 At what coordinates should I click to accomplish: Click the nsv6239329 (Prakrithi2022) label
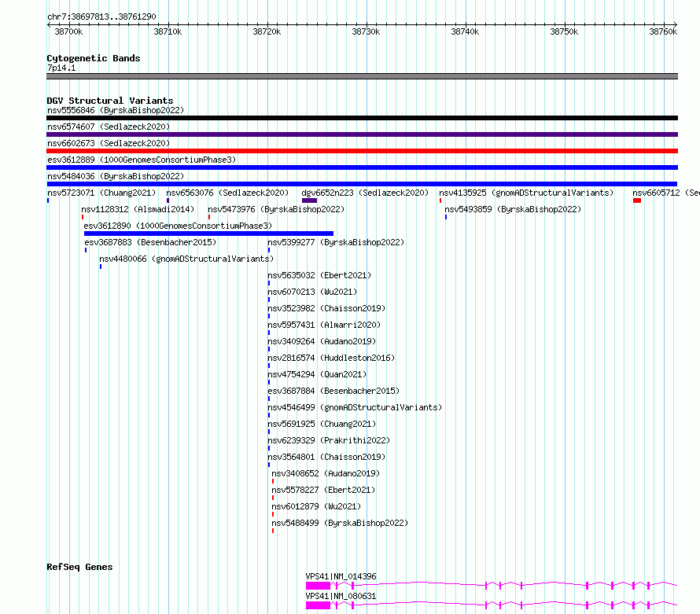tap(329, 440)
